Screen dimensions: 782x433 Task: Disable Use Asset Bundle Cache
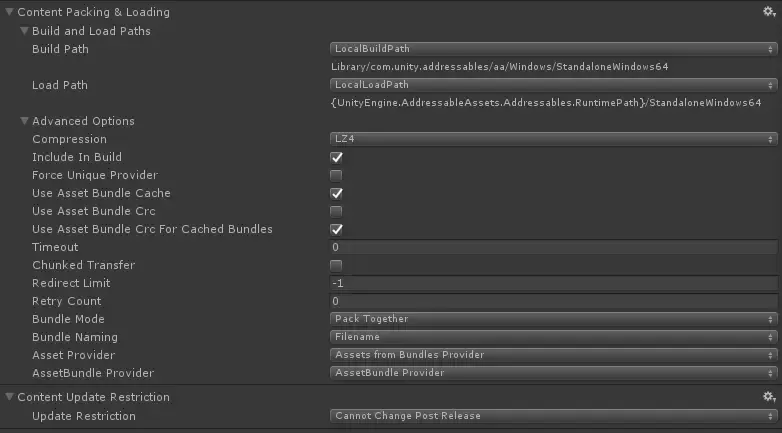337,193
